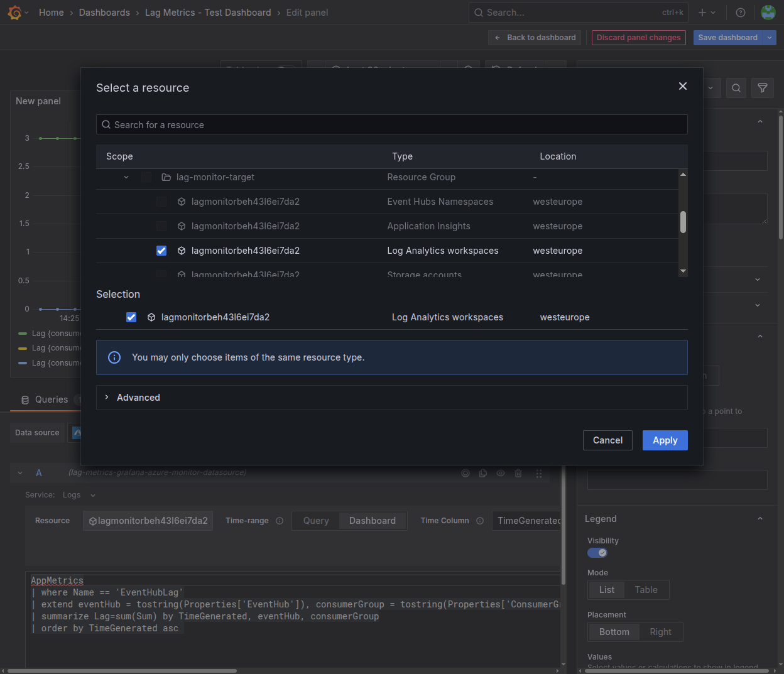
Task: Open the Time Column TimeGenerated dropdown
Action: pos(526,521)
